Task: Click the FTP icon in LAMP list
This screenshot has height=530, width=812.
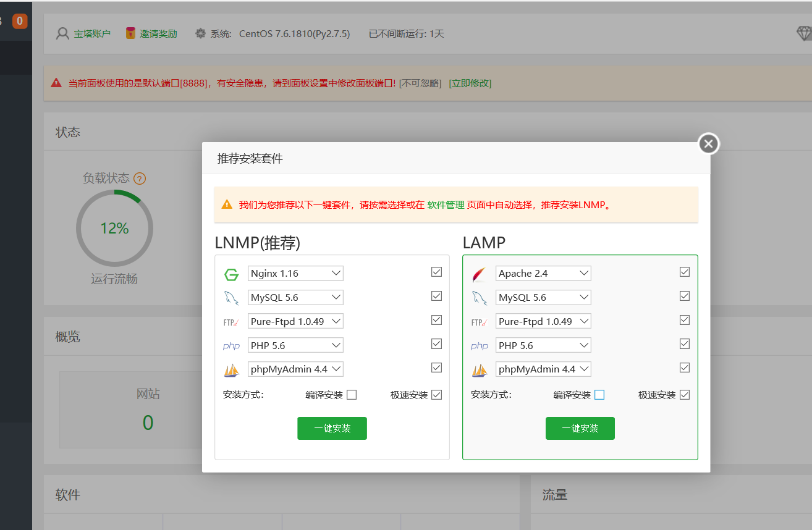Action: (x=479, y=322)
